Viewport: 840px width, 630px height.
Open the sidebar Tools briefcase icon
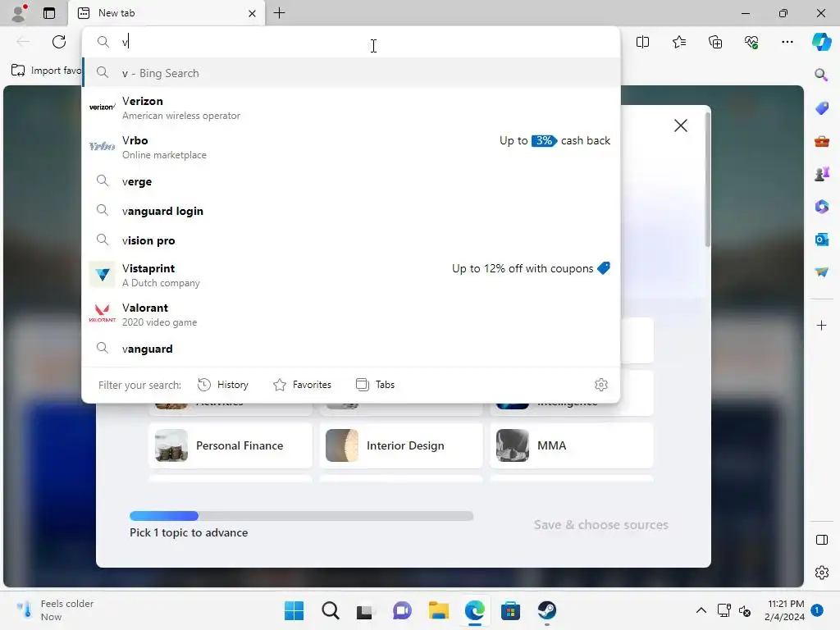[x=821, y=141]
